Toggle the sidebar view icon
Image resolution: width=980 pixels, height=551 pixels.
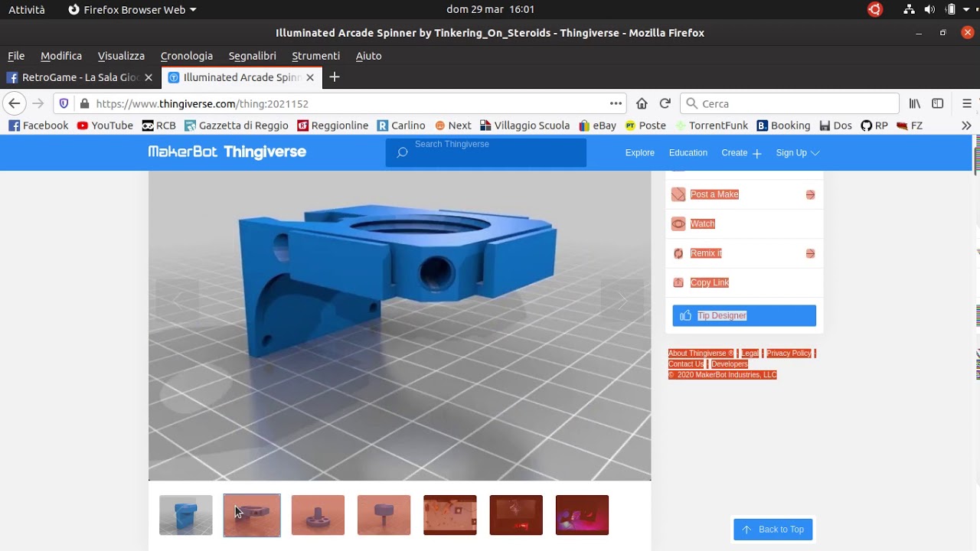pos(937,103)
